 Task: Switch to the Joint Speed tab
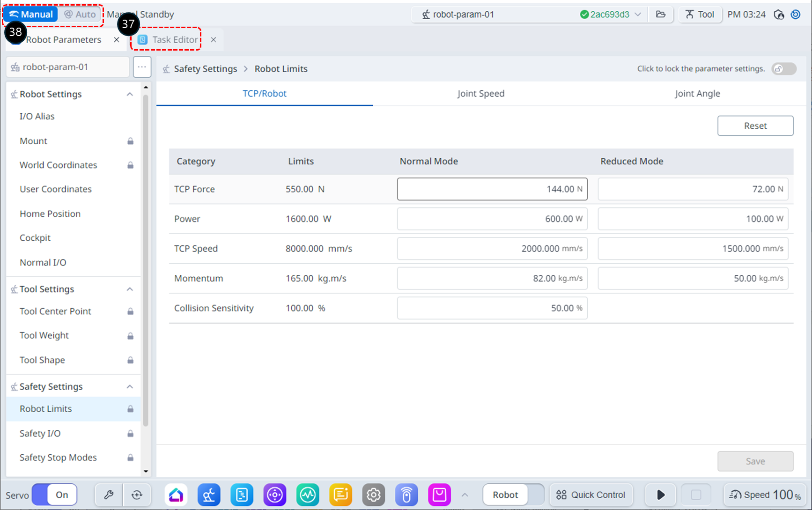click(x=481, y=93)
